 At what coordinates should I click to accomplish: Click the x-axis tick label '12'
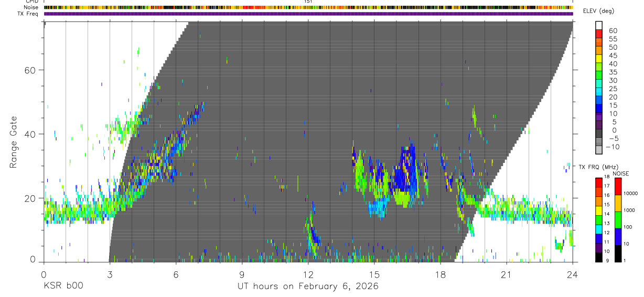pyautogui.click(x=308, y=274)
